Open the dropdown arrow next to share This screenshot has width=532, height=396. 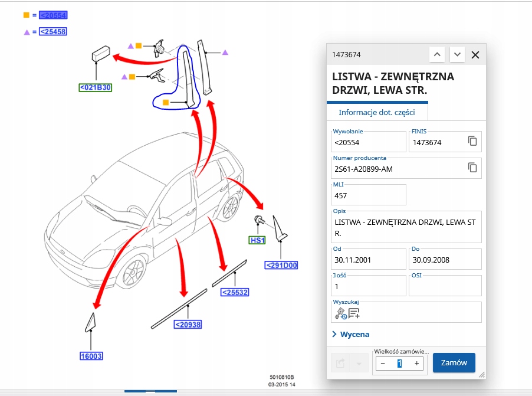(359, 364)
